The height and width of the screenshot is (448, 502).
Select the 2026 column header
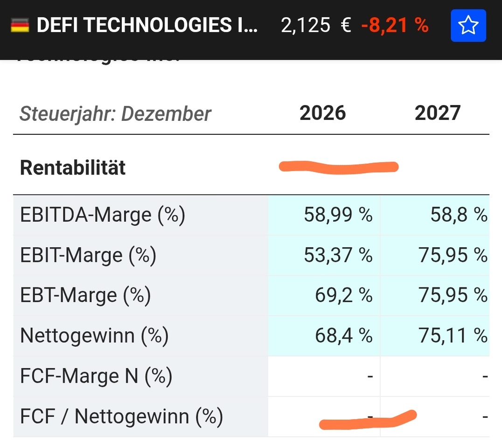point(323,113)
